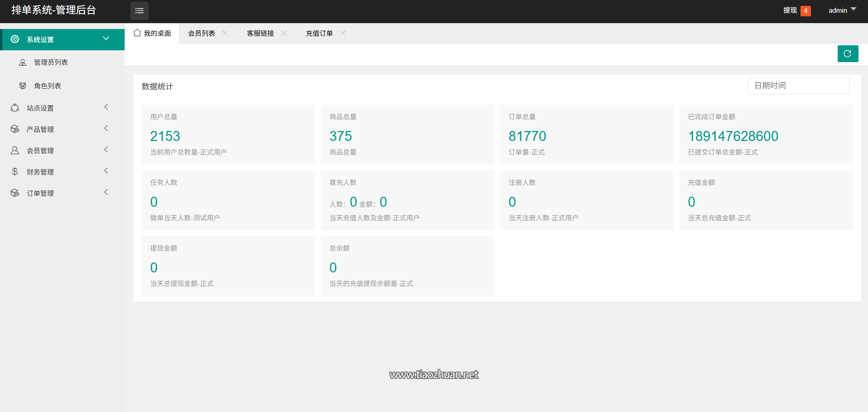The width and height of the screenshot is (868, 412).
Task: Open the admin account dropdown
Action: click(x=841, y=10)
